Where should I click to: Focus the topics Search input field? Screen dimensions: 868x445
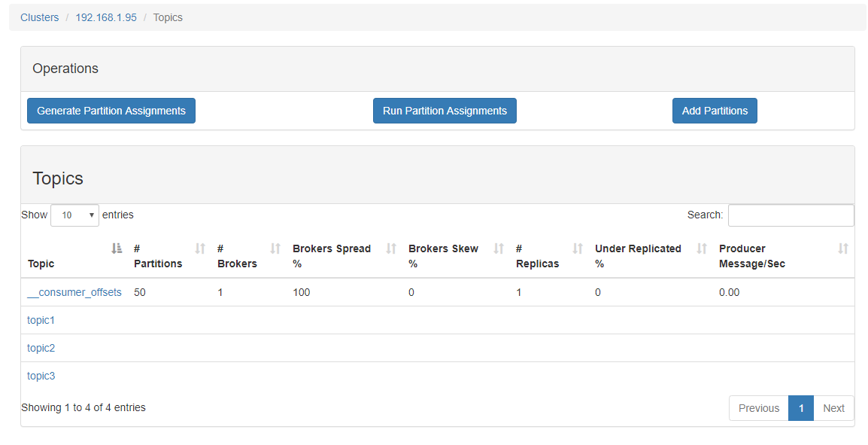coord(791,215)
